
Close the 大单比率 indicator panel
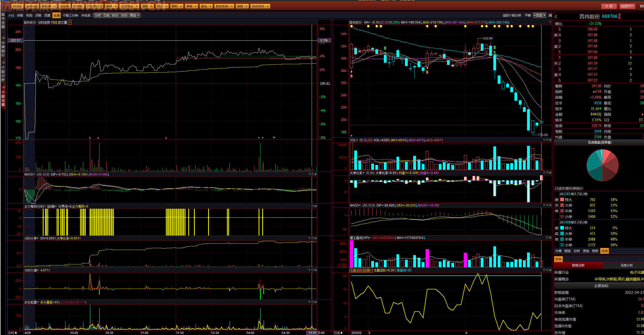coord(550,173)
